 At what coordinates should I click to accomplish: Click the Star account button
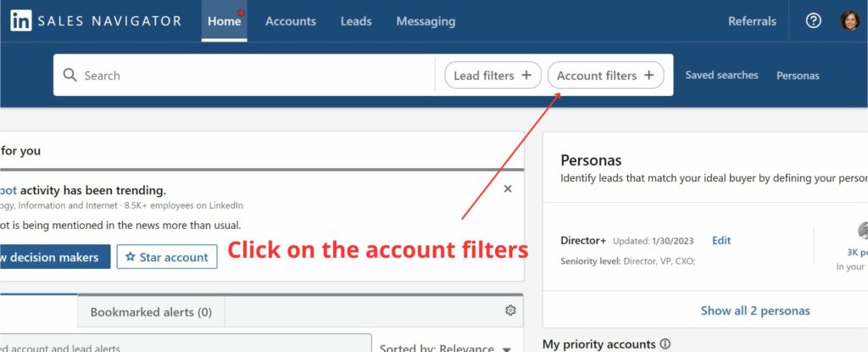click(x=167, y=257)
